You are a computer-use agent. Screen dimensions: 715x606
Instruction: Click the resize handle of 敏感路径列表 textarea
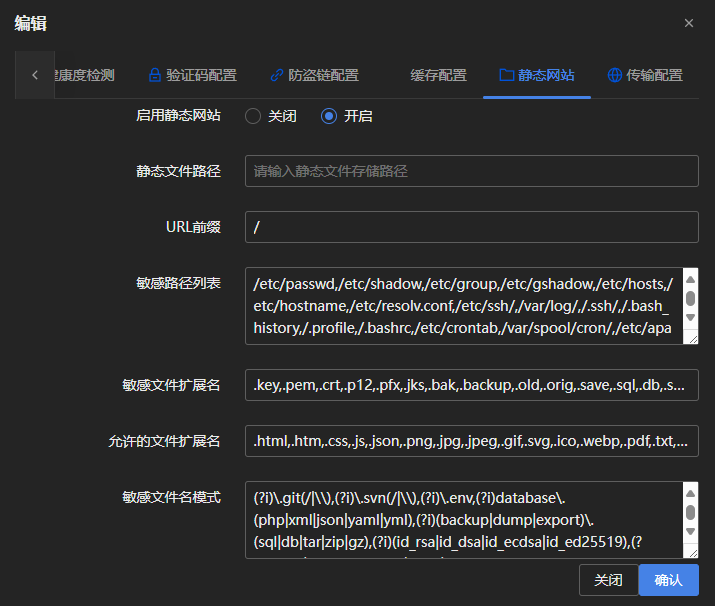pyautogui.click(x=690, y=338)
